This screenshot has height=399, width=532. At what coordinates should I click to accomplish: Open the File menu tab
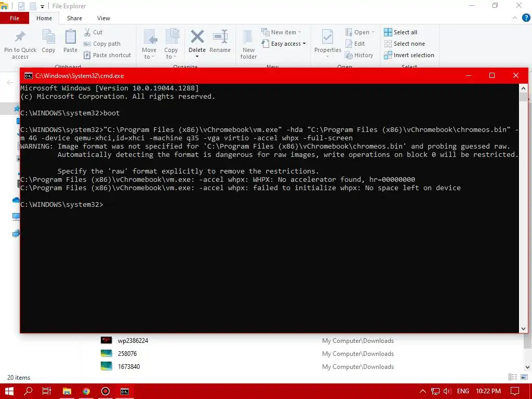(14, 18)
